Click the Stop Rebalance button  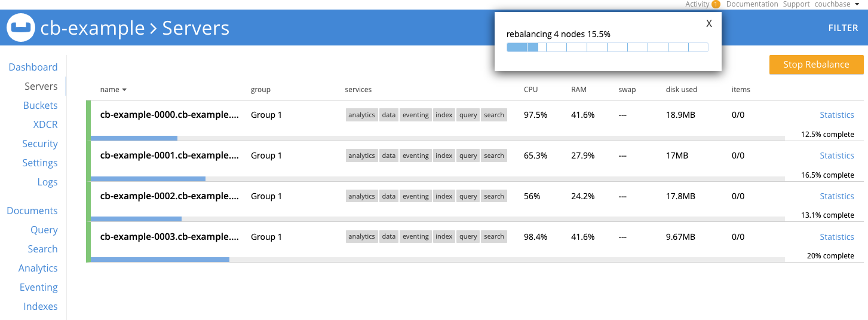816,65
